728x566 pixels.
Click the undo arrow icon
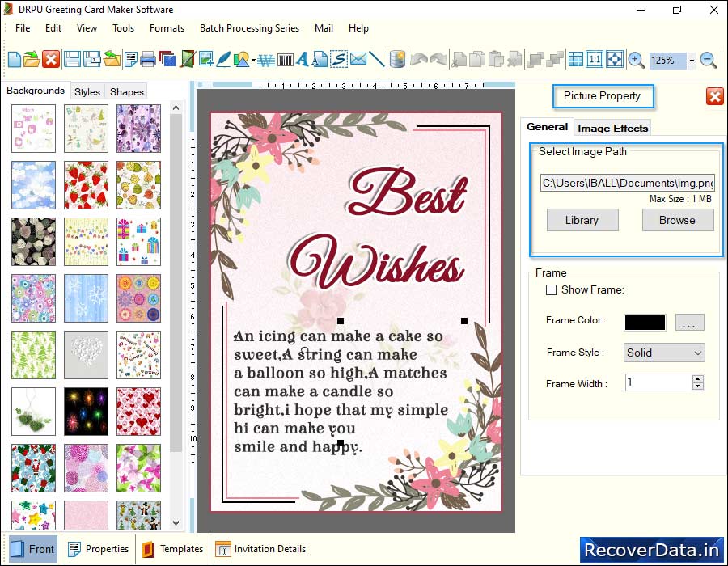point(419,59)
